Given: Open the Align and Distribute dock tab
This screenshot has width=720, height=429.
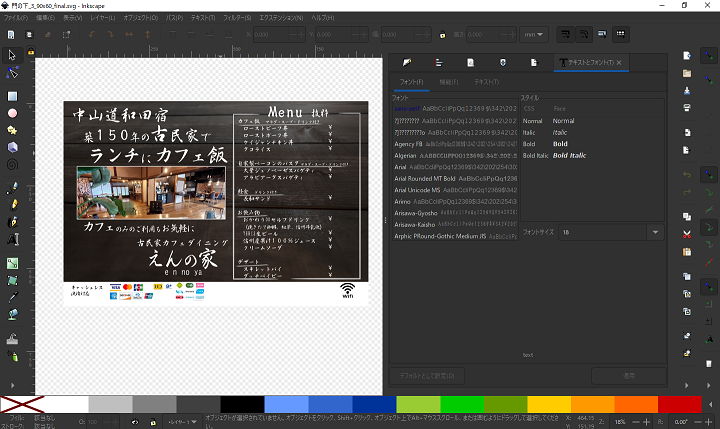Looking at the screenshot, I should coord(439,62).
